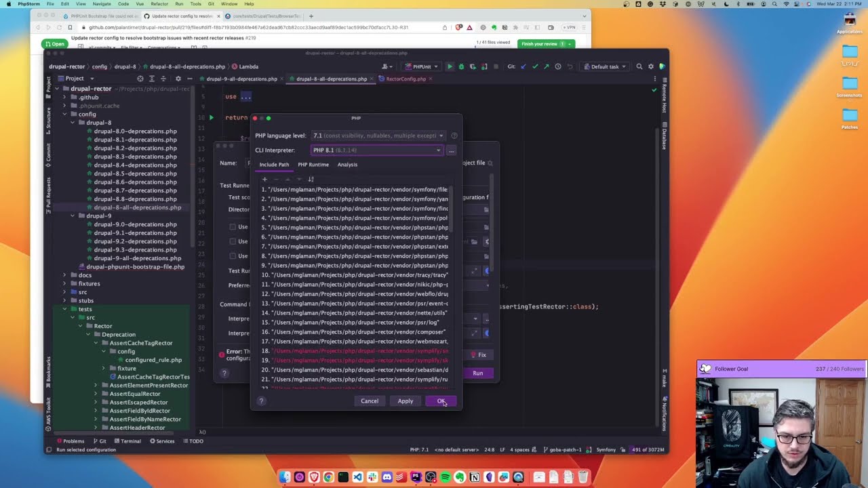This screenshot has height=488, width=868.
Task: Expand the stubs folder
Action: (64, 300)
